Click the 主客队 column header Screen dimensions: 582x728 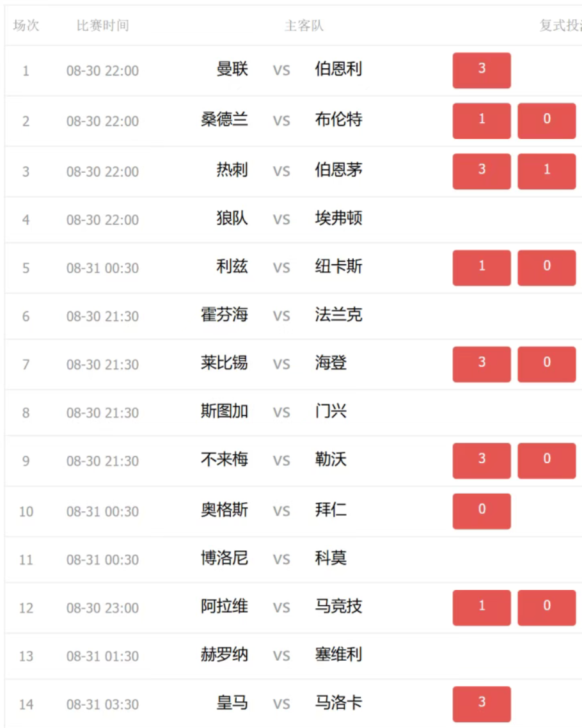(x=304, y=26)
